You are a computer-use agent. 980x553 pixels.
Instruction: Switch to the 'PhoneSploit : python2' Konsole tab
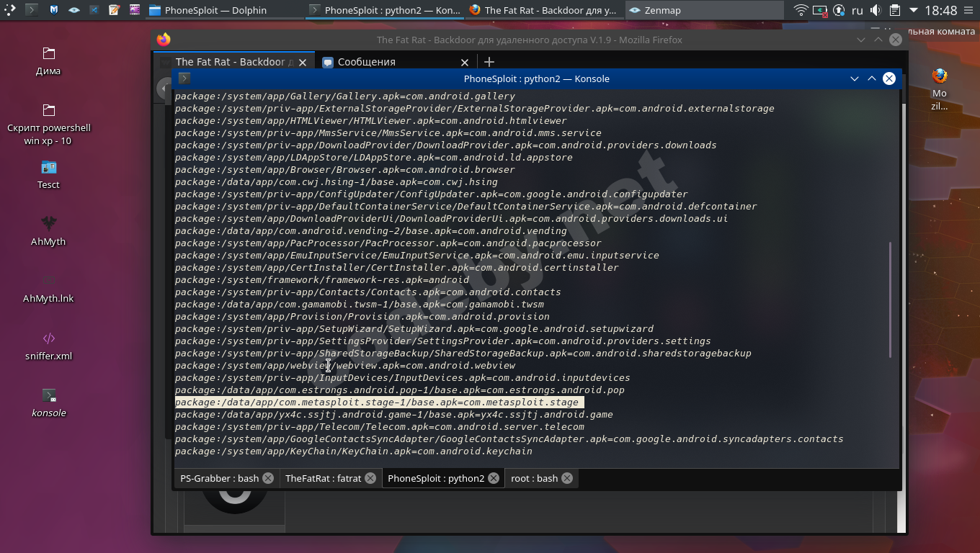pyautogui.click(x=443, y=478)
